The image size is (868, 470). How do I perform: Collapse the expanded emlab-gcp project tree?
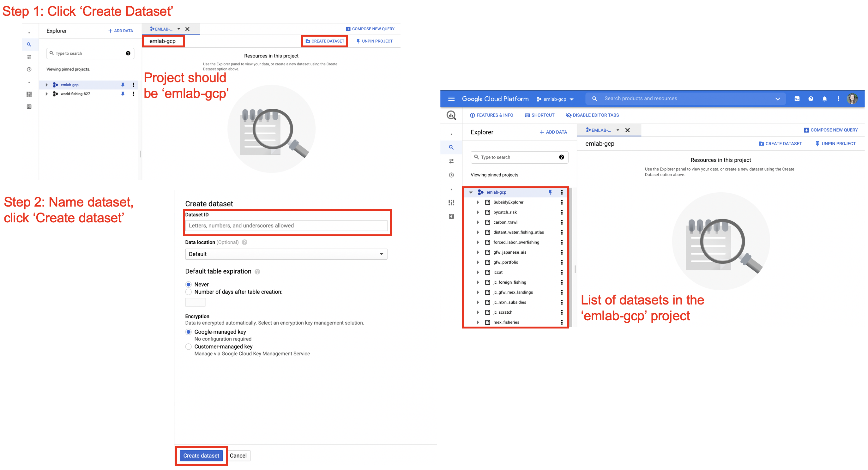471,192
